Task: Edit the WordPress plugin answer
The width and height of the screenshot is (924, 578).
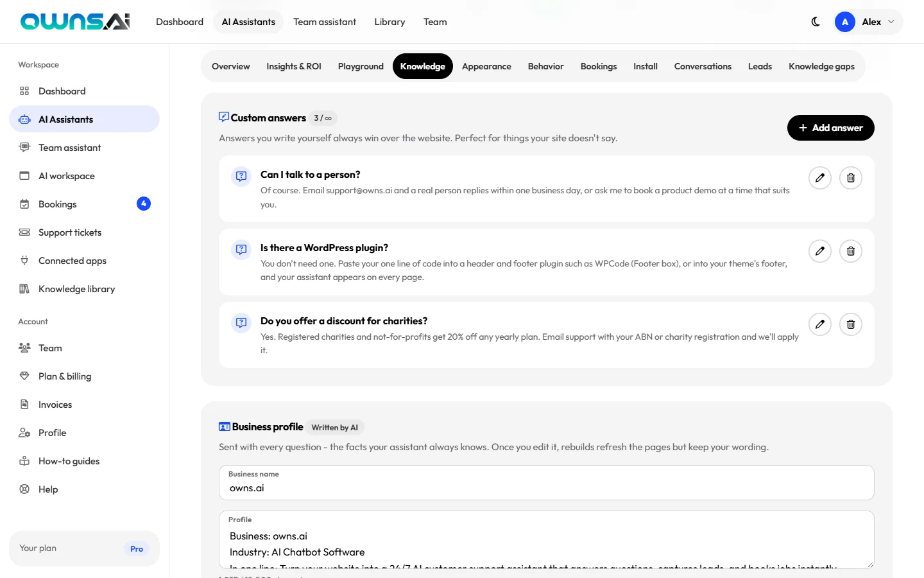Action: [x=820, y=251]
